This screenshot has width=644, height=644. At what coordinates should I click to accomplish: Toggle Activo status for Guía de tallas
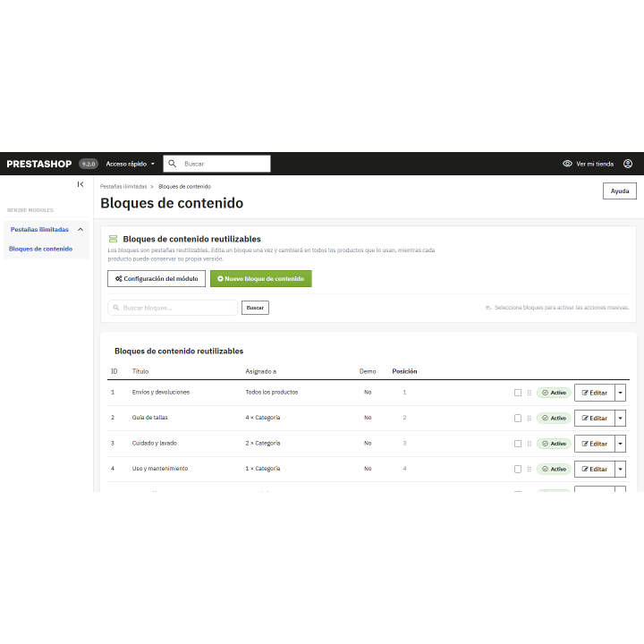pyautogui.click(x=554, y=418)
